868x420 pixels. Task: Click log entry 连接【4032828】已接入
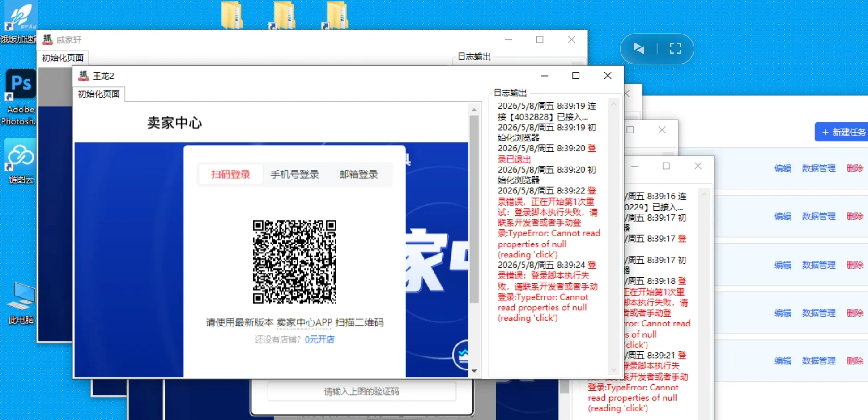547,111
